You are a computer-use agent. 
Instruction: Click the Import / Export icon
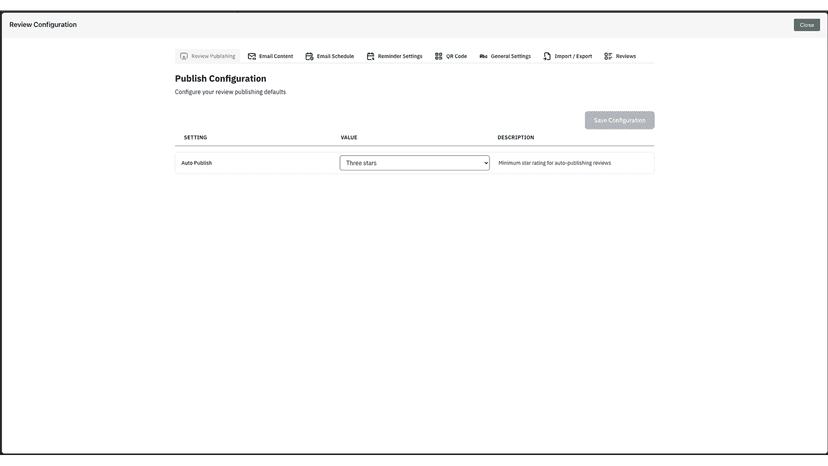pos(547,56)
